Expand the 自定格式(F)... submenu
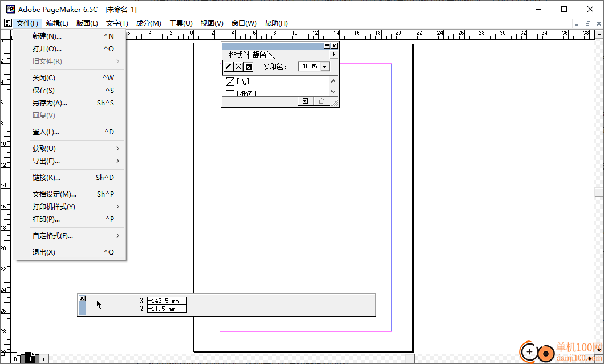The height and width of the screenshot is (364, 604). point(70,235)
